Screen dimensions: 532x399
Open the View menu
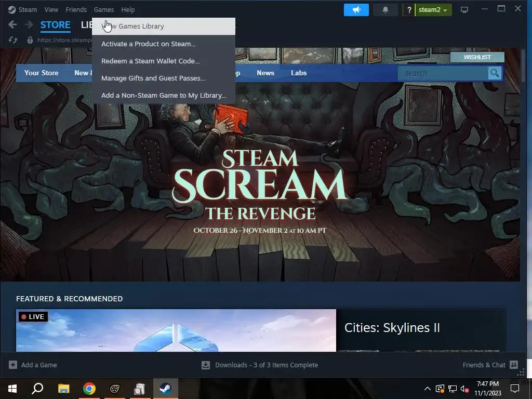51,9
